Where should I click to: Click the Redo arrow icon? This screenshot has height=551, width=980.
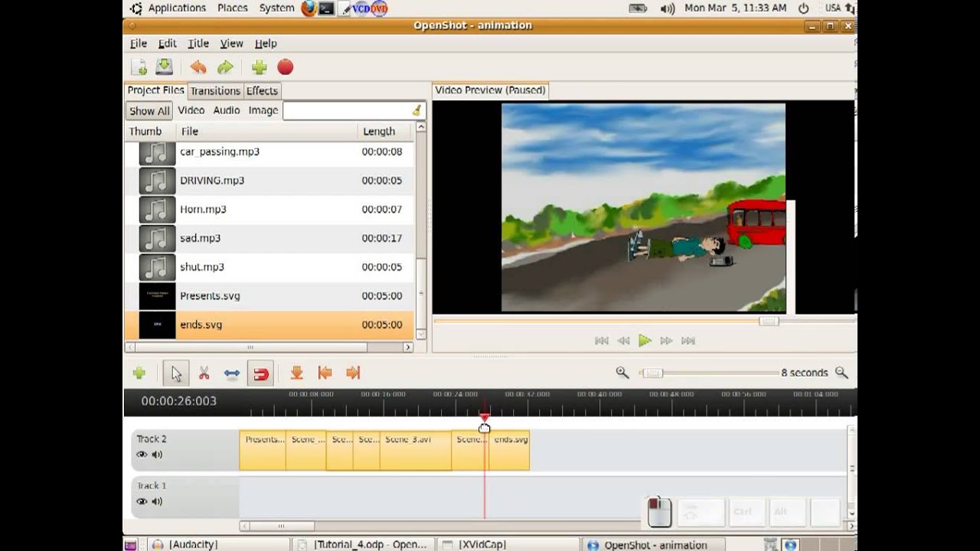tap(225, 67)
